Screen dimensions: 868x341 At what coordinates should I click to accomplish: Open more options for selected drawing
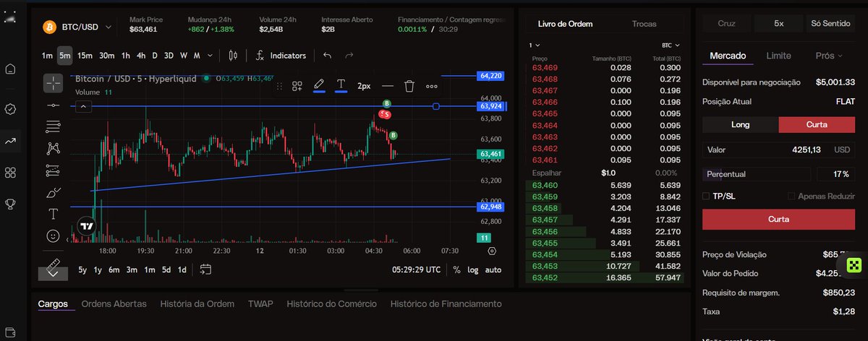pyautogui.click(x=432, y=86)
